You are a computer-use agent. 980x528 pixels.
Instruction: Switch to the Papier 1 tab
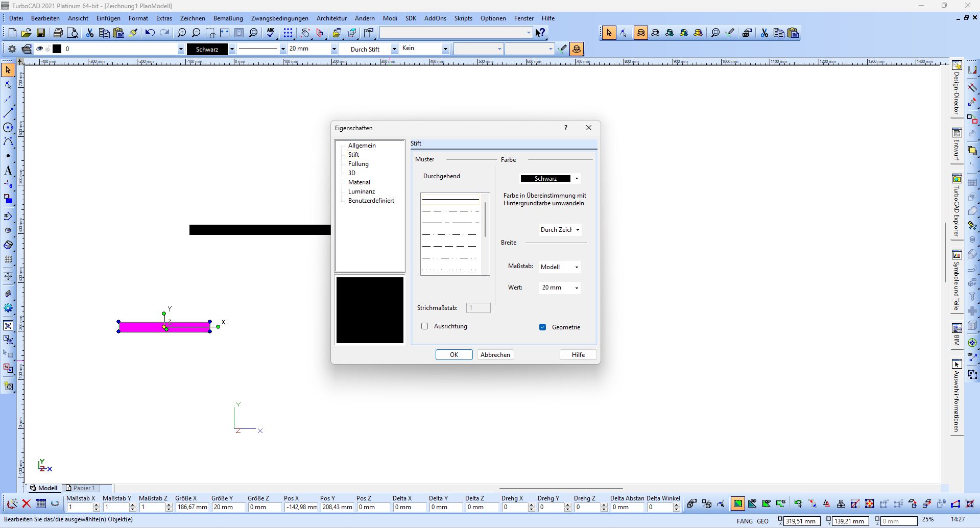[84, 488]
